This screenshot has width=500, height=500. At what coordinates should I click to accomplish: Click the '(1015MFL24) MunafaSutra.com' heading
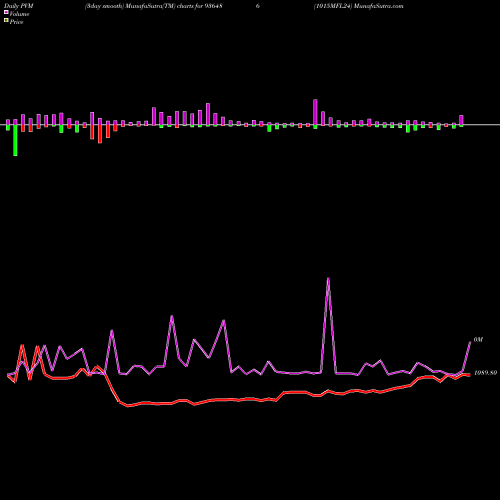coord(358,6)
